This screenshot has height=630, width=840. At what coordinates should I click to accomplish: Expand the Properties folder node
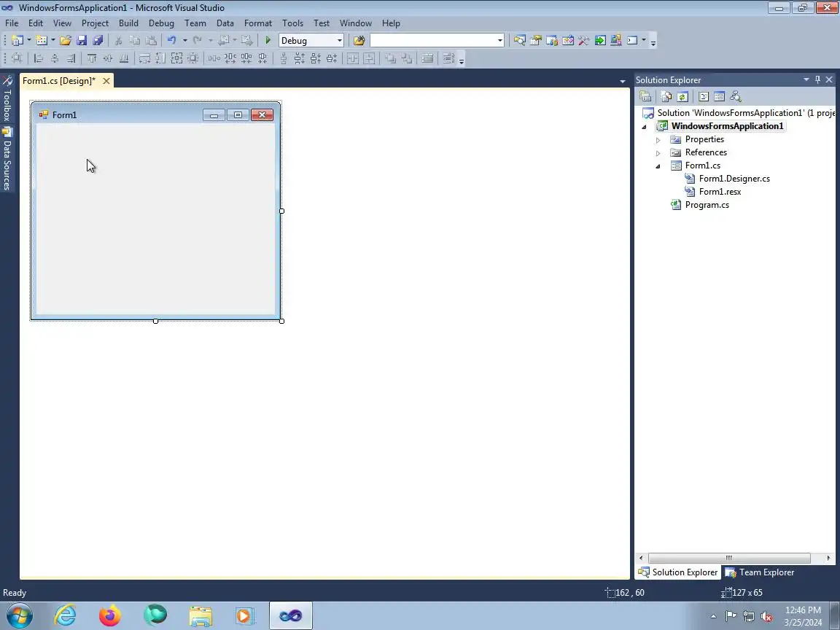click(658, 140)
